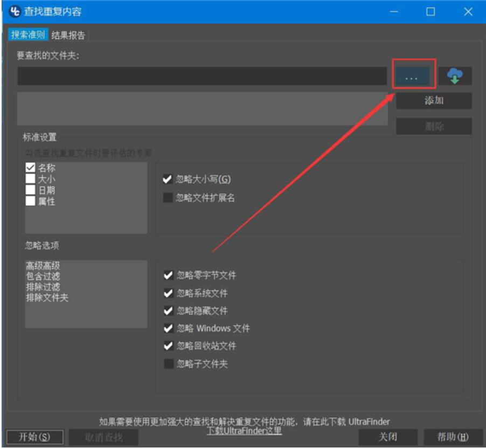
Task: Click the 删除 button
Action: click(434, 126)
